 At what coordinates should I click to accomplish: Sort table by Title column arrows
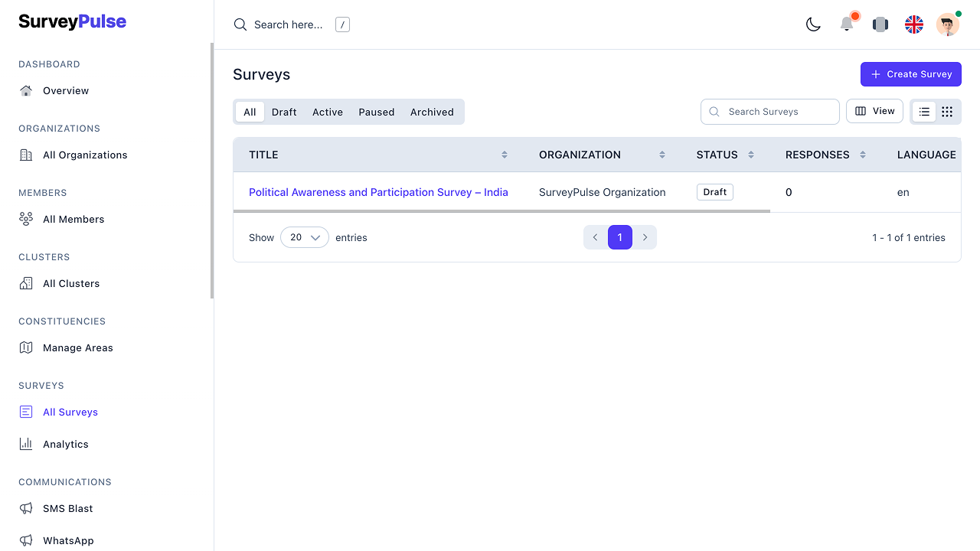click(505, 155)
